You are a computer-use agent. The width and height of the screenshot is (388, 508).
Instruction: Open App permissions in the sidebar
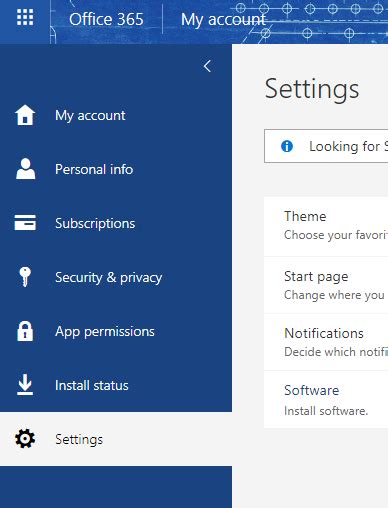point(105,332)
